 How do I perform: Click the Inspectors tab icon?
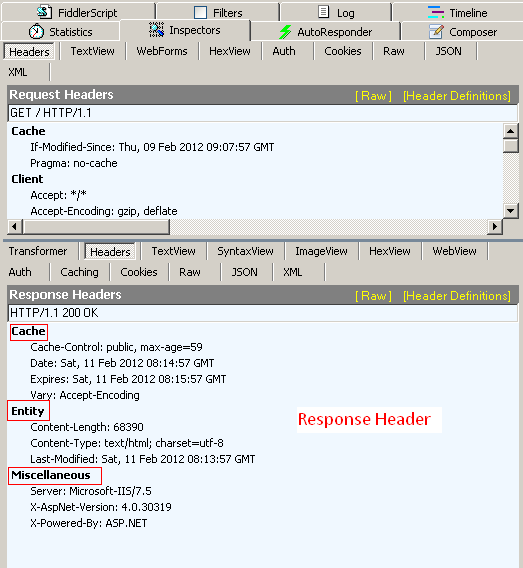[156, 30]
